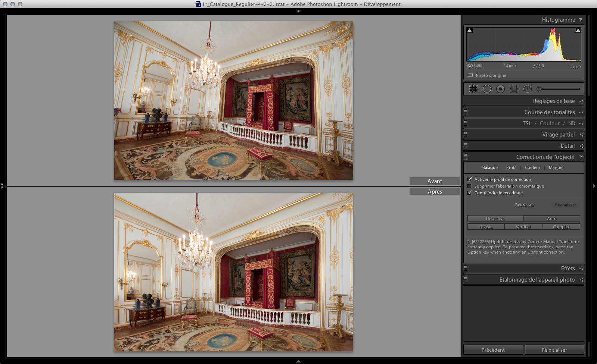597x364 pixels.
Task: Switch to the Profil tab
Action: tap(511, 167)
